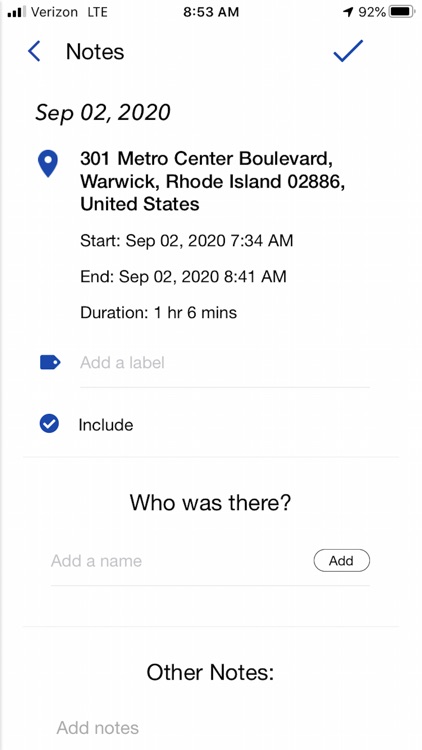Screen dimensions: 422x750
Task: Tap the Include label text
Action: (106, 425)
